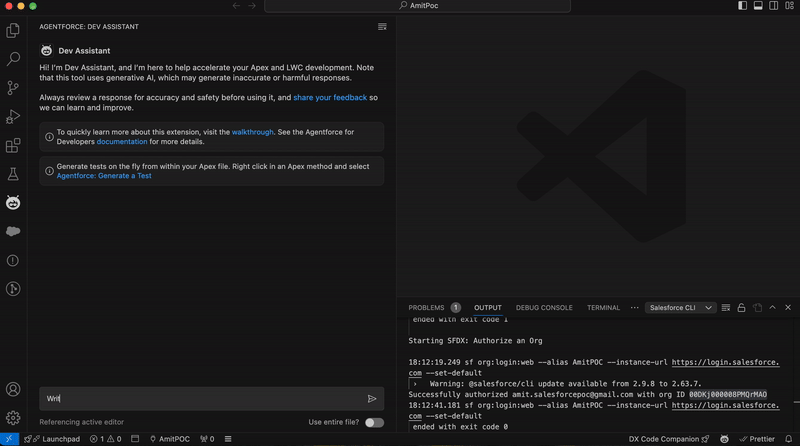The width and height of the screenshot is (800, 446).
Task: Expand the panel more actions ellipsis
Action: pyautogui.click(x=634, y=308)
